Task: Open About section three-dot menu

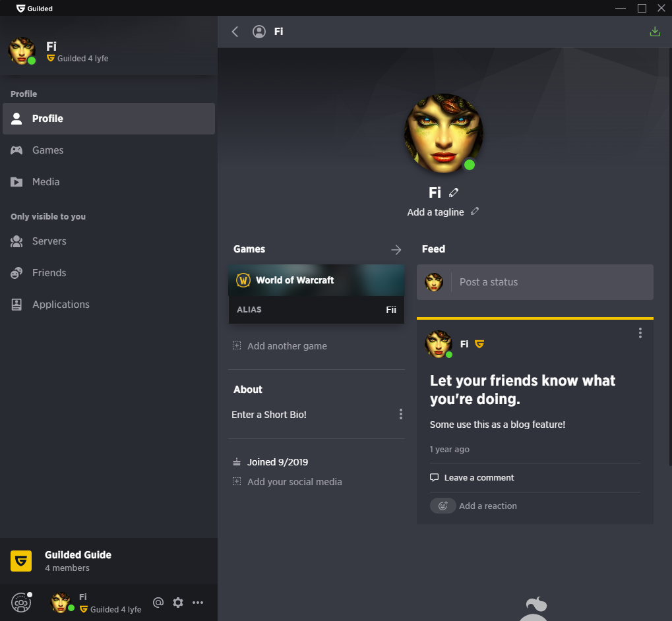Action: (401, 414)
